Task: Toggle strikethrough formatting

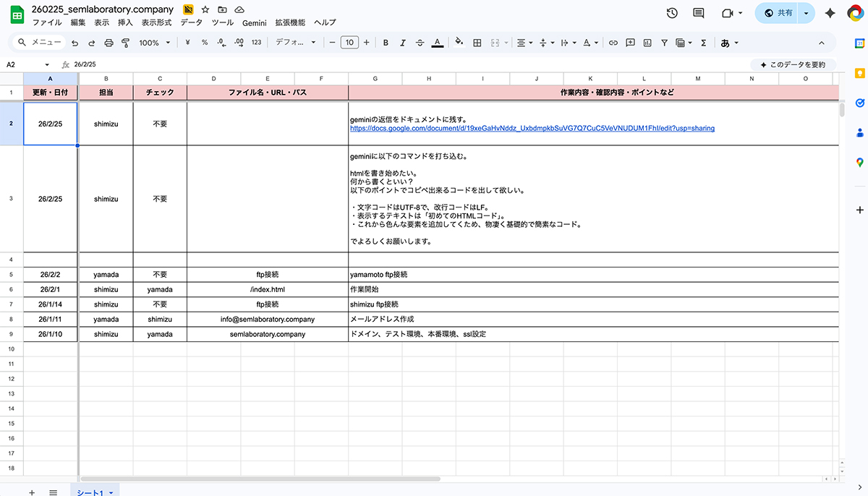Action: tap(420, 43)
